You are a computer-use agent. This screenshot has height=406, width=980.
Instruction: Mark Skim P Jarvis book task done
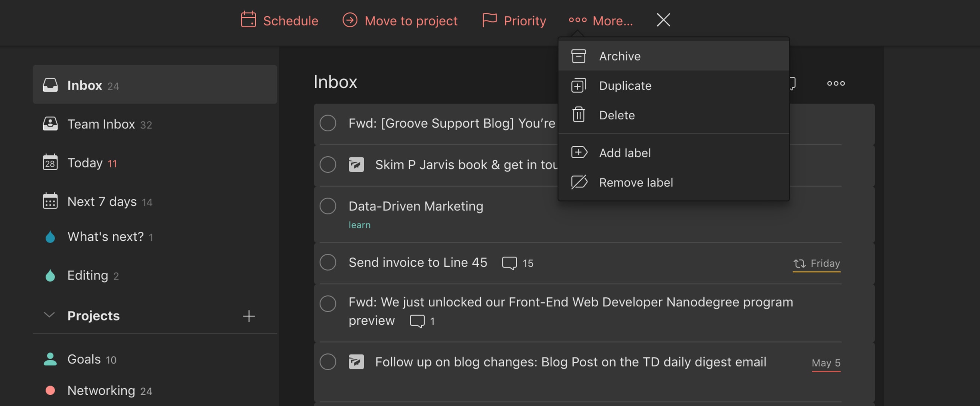[x=328, y=165]
